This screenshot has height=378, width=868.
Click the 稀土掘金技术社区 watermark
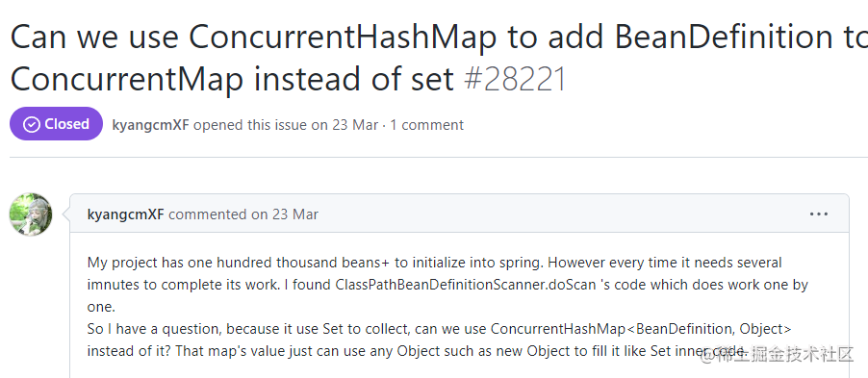pyautogui.click(x=777, y=355)
